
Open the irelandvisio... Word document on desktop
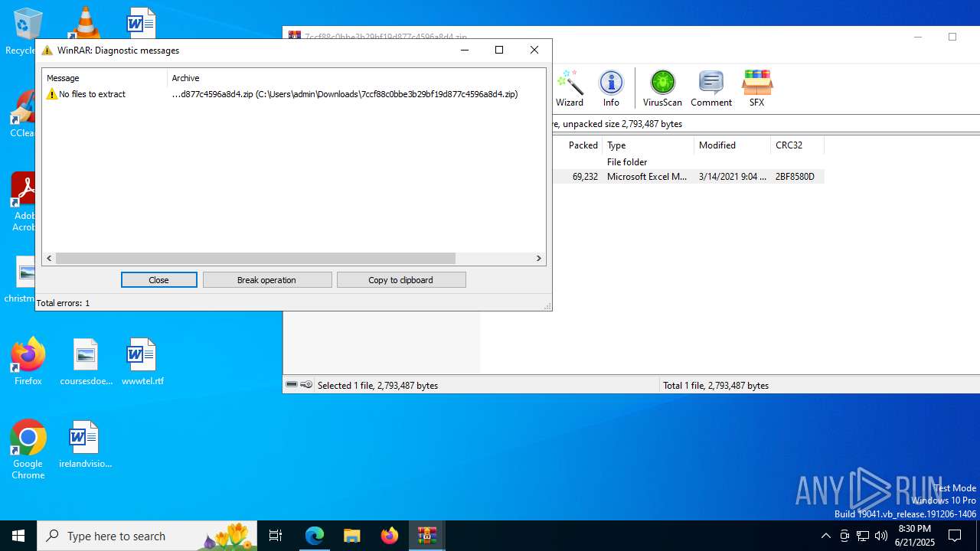[x=85, y=445]
